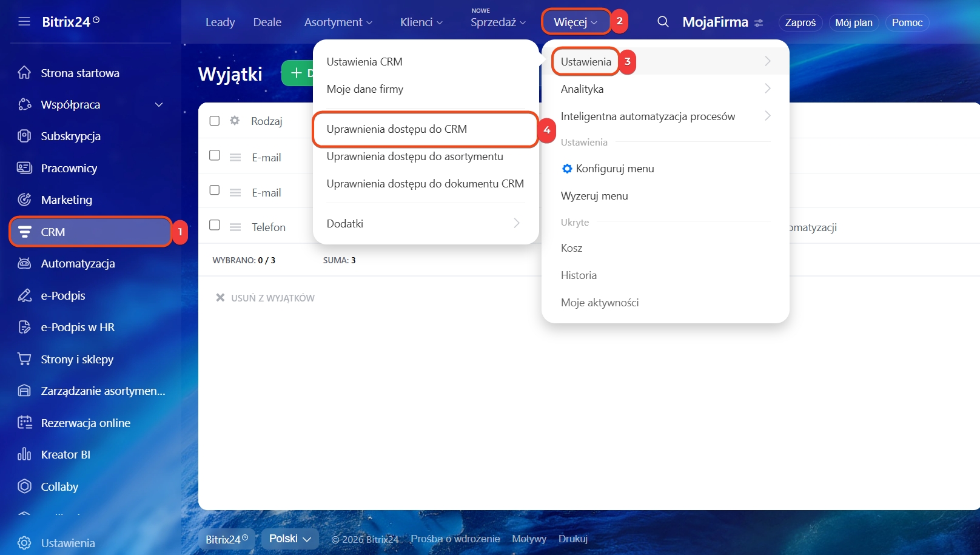The height and width of the screenshot is (555, 980).
Task: Click the gear icon in the table header
Action: [x=235, y=121]
